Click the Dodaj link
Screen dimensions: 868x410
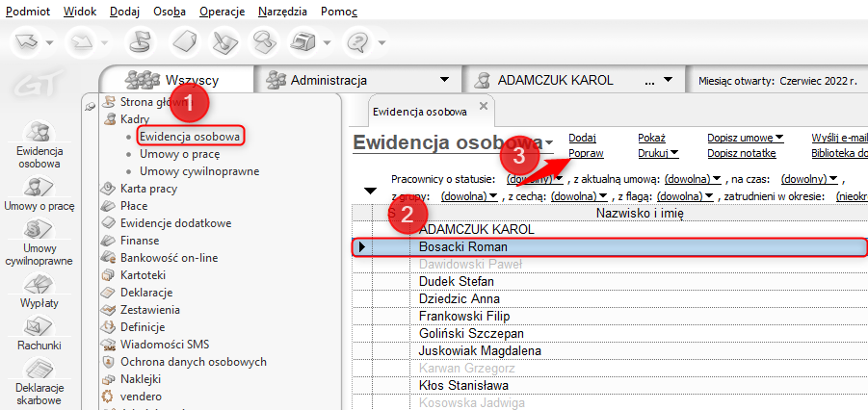[582, 139]
